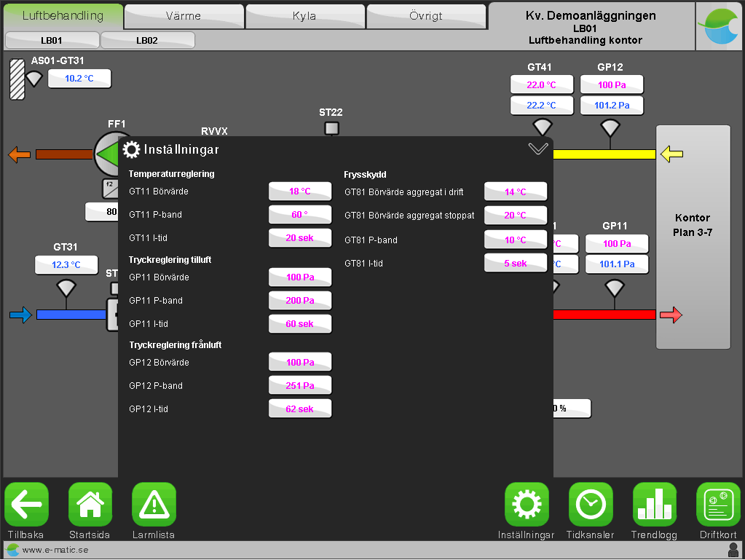Edit GP11 Börvärde value 100 Pa in settings
Image resolution: width=745 pixels, height=560 pixels.
(x=300, y=277)
